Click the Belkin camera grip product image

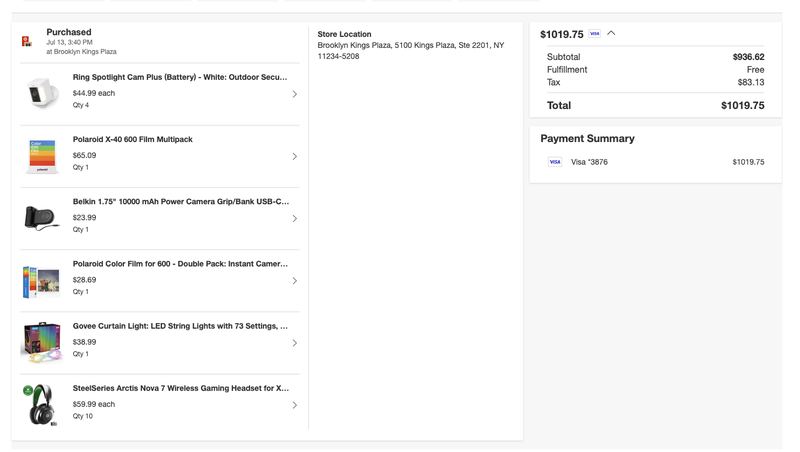[41, 218]
